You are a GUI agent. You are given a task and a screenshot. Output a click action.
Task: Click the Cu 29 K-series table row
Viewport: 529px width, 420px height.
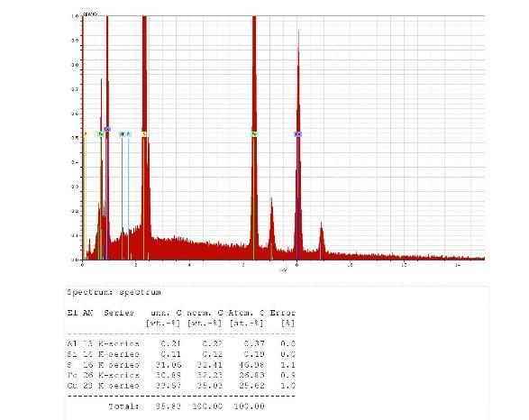[181, 386]
